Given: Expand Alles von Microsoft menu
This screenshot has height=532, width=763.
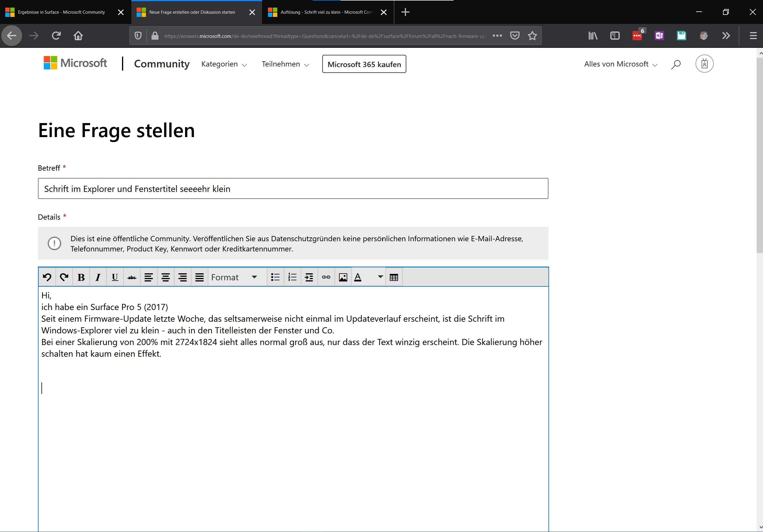Looking at the screenshot, I should (x=621, y=64).
